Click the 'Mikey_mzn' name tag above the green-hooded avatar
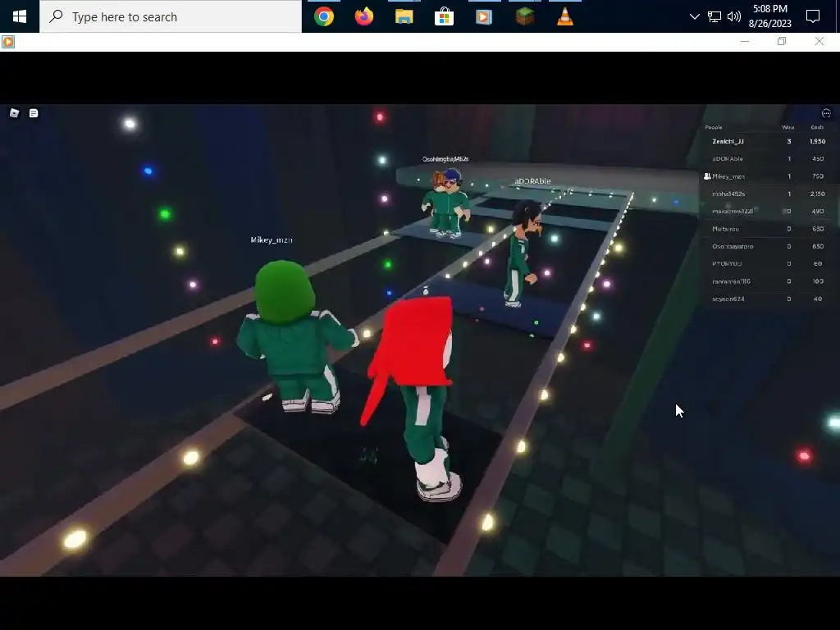Image resolution: width=840 pixels, height=630 pixels. (x=272, y=240)
